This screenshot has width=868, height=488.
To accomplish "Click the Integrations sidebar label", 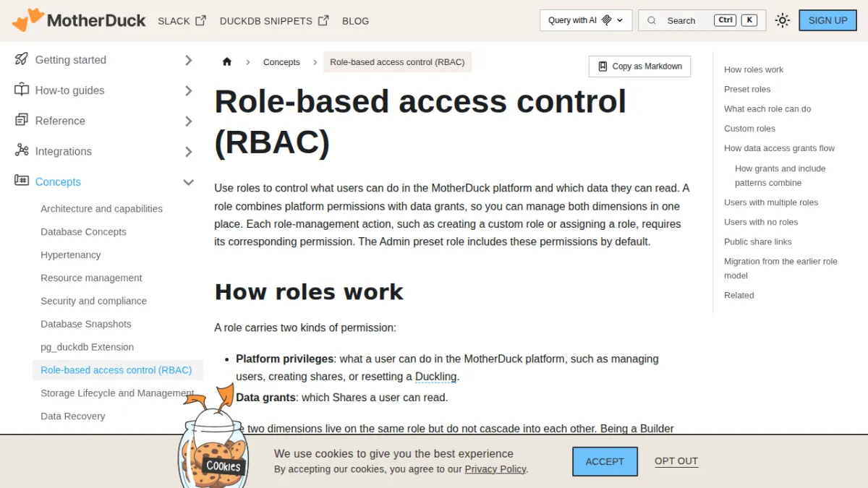I will point(64,151).
